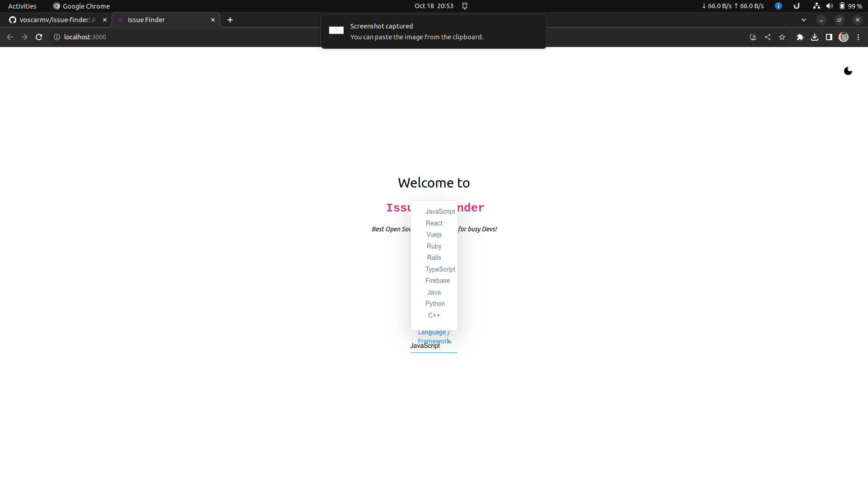This screenshot has width=868, height=488.
Task: Choose TypeScript option in list
Action: tap(440, 269)
